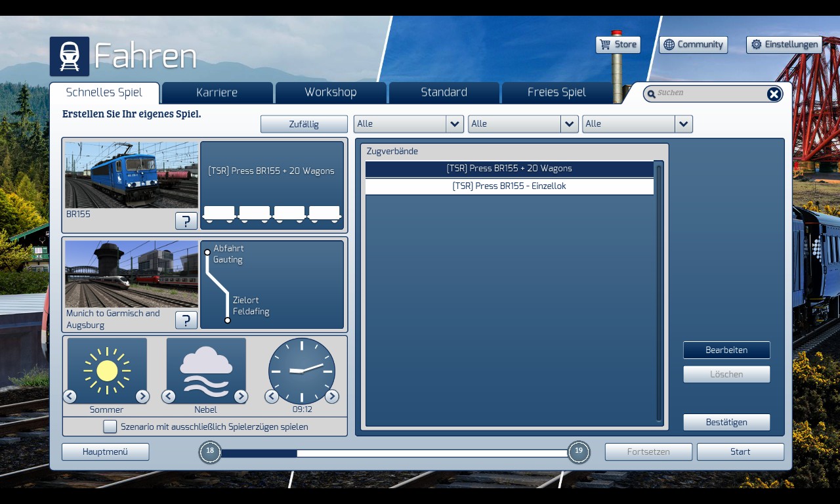Click the Fahren train logo icon
The image size is (840, 504).
coord(69,56)
